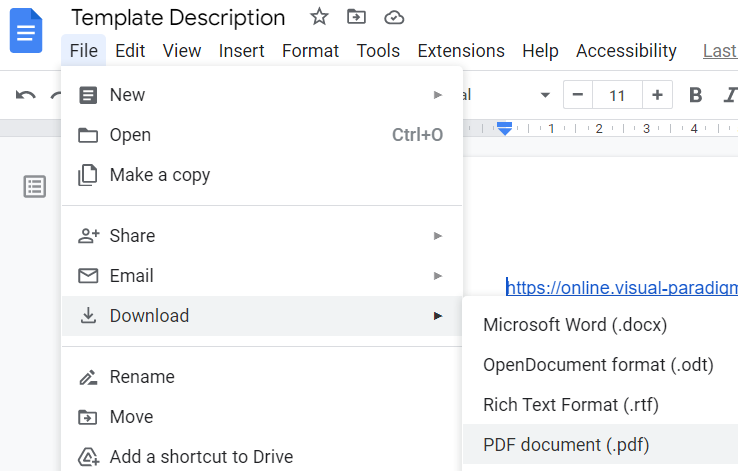Open the online.visual-paradigm hyperlink
Screen dimensions: 738x471
[622, 288]
